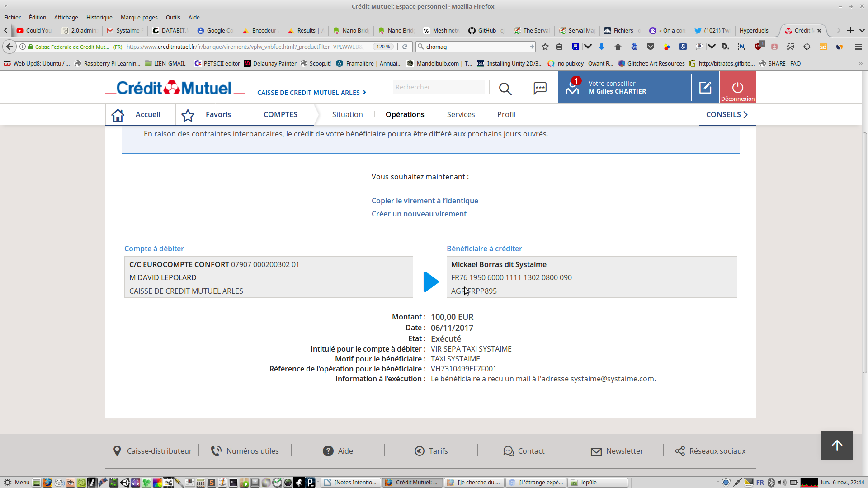Click the page vertical scrollbar
Image resolution: width=868 pixels, height=488 pixels.
864,253
